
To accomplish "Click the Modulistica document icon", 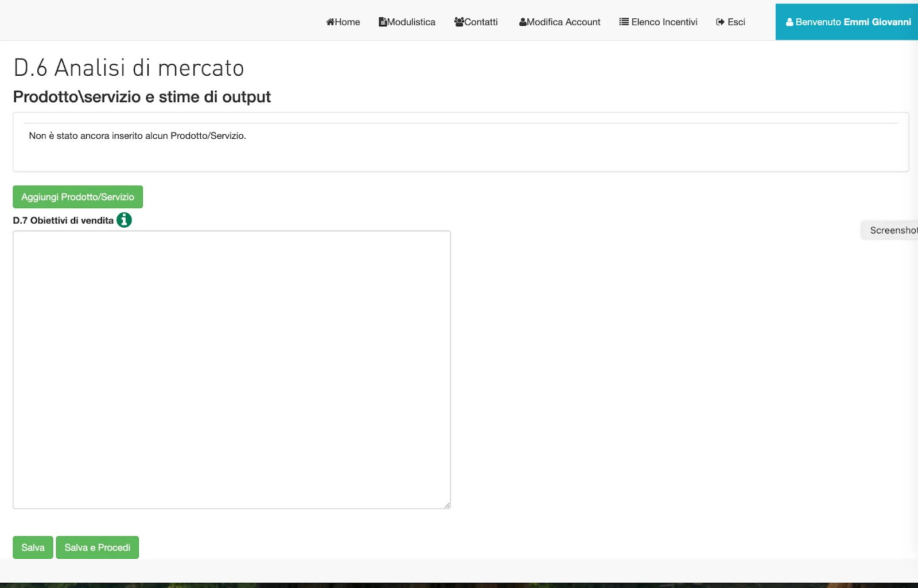I will [x=383, y=21].
